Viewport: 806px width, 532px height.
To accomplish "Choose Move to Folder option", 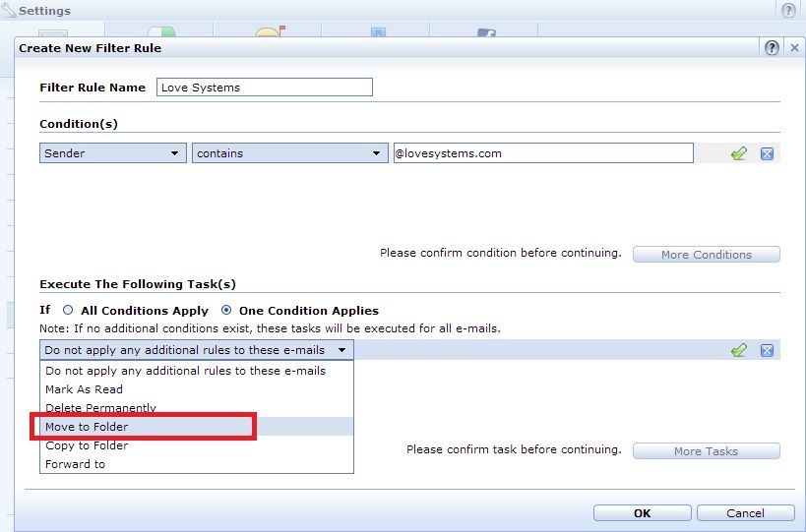I will pyautogui.click(x=197, y=426).
